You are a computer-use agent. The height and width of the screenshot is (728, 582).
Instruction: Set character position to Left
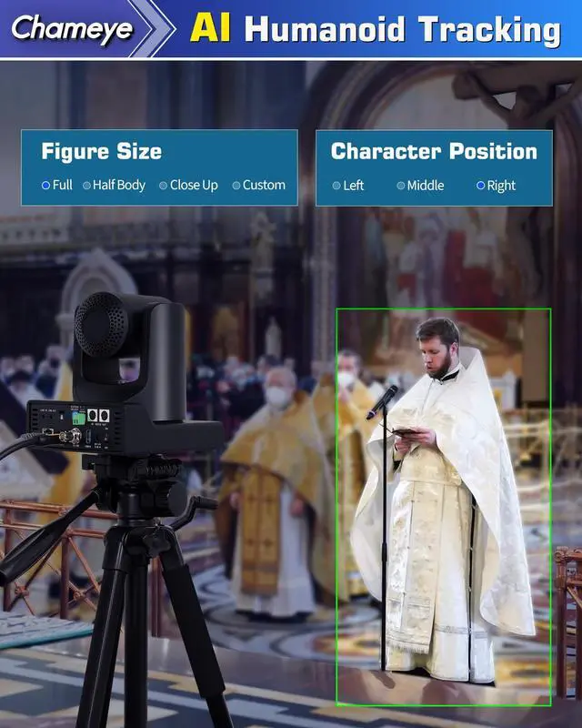[336, 186]
